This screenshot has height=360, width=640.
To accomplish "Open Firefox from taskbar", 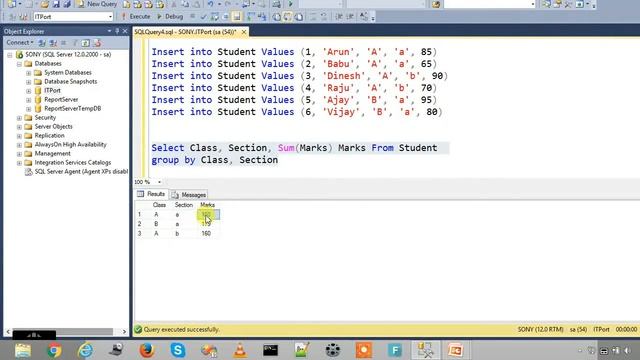I will [x=147, y=350].
